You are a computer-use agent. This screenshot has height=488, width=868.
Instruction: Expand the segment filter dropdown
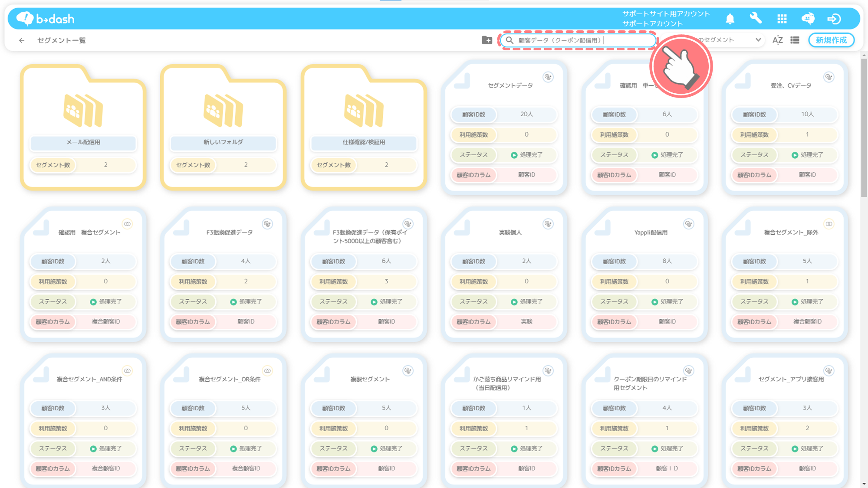pyautogui.click(x=758, y=40)
